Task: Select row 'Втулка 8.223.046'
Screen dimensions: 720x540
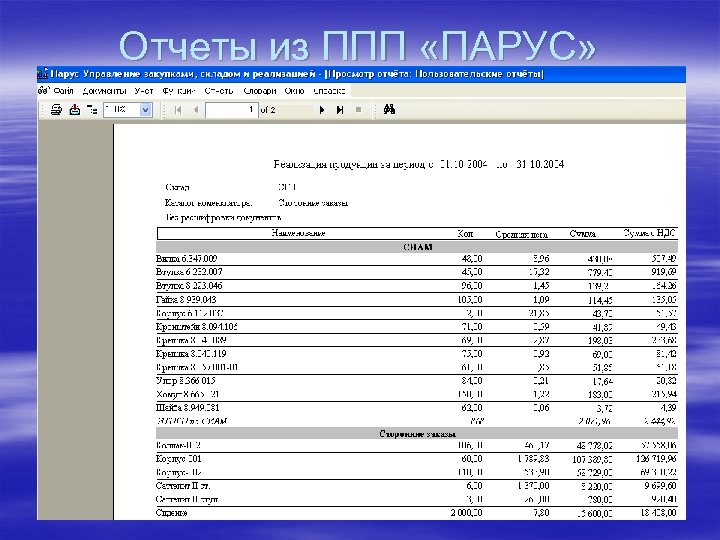Action: [x=416, y=286]
